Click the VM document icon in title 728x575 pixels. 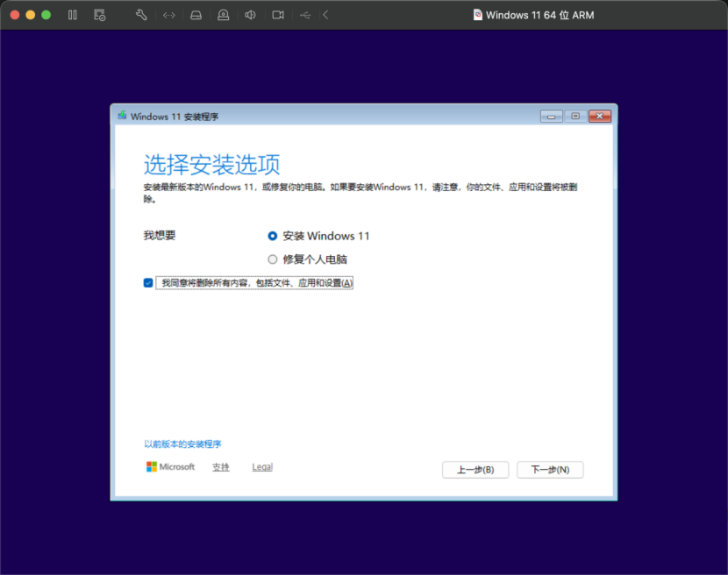coord(477,15)
